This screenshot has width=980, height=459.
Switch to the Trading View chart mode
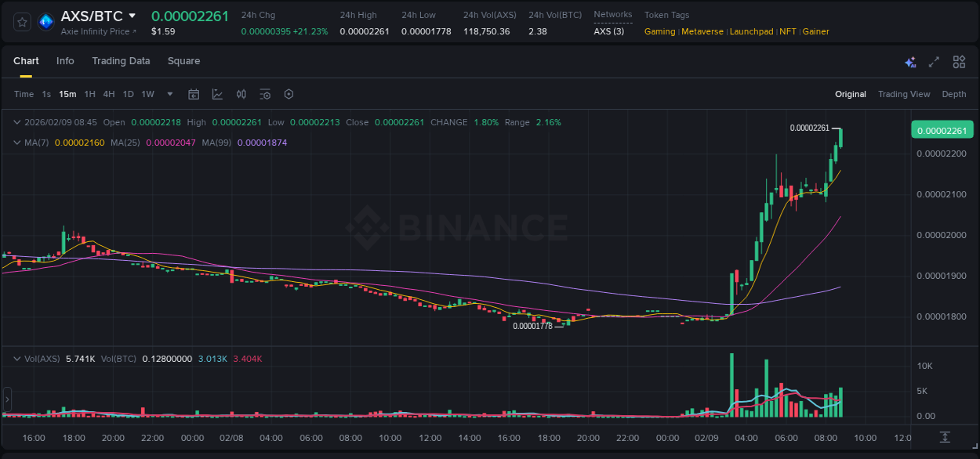[x=904, y=94]
